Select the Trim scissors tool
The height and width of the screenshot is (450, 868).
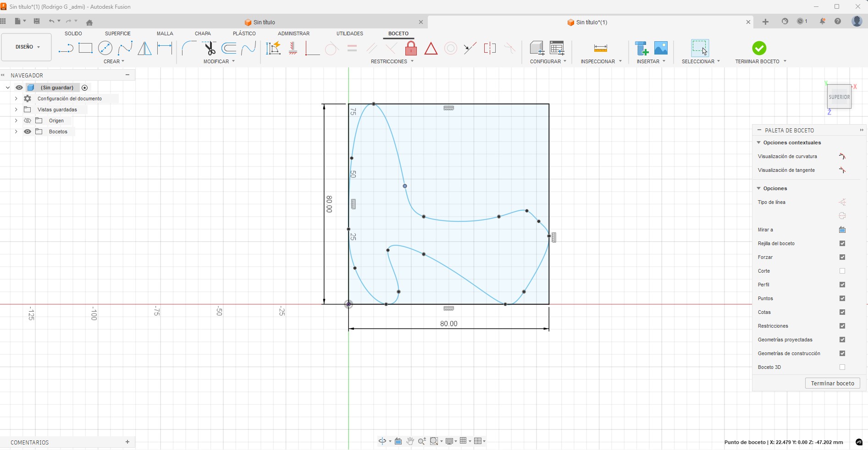(210, 48)
